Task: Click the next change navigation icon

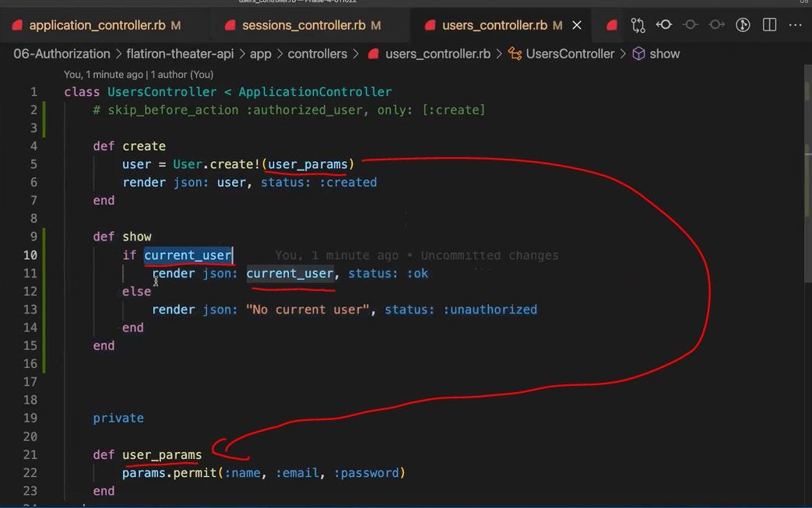Action: point(716,25)
